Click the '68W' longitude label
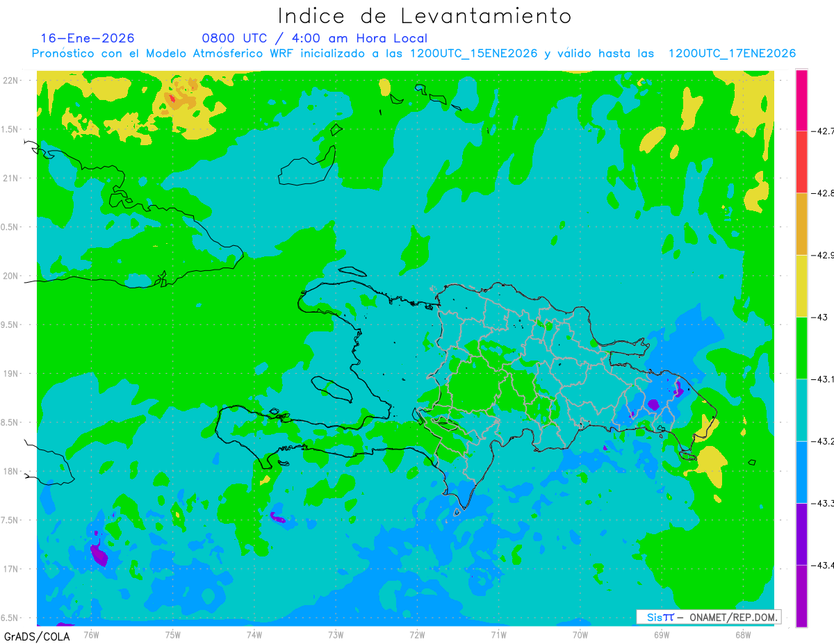Image resolution: width=834 pixels, height=644 pixels. pos(742,634)
